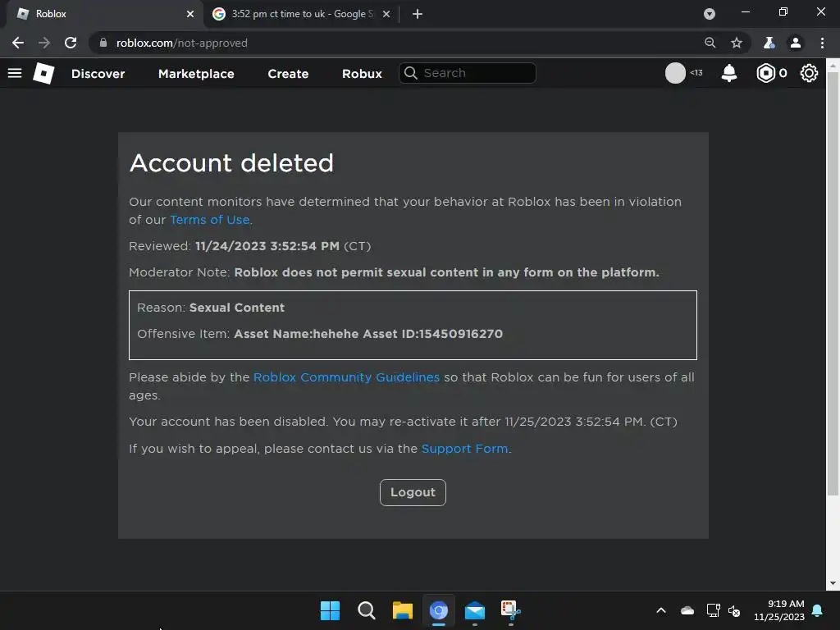Open the Robux page

[x=362, y=73]
